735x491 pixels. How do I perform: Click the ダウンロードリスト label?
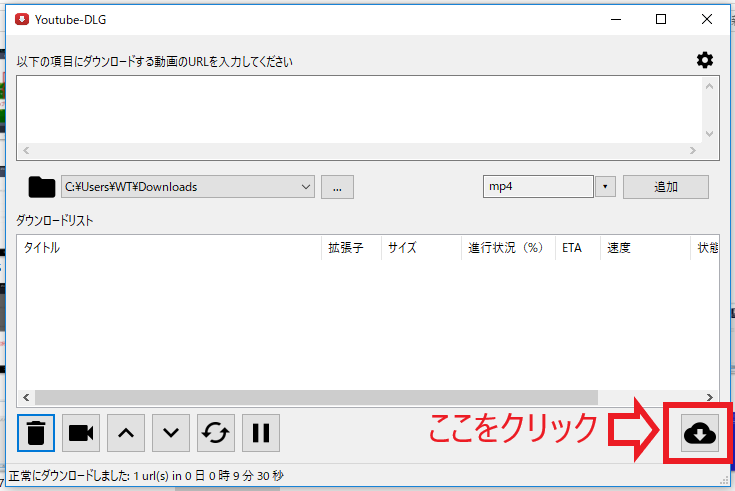point(55,220)
